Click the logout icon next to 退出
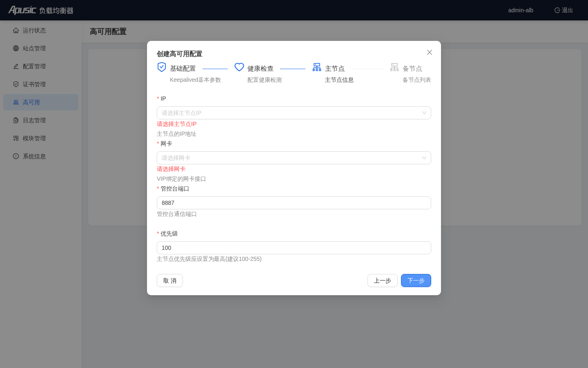The width and height of the screenshot is (588, 368). [x=557, y=10]
